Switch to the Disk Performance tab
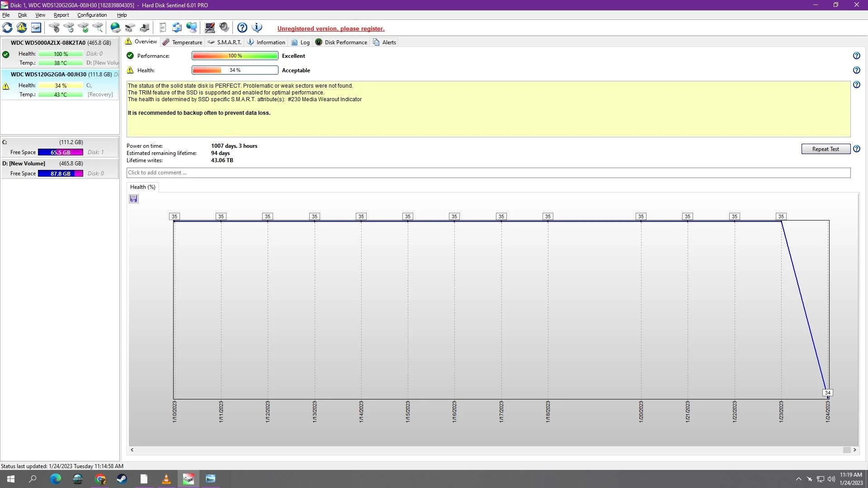 point(341,42)
